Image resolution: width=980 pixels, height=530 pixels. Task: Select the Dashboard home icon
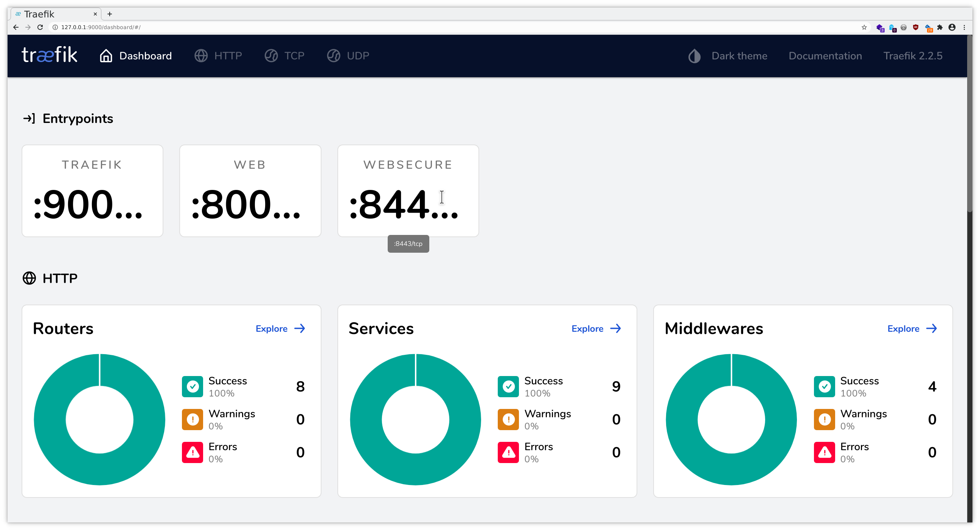(106, 56)
